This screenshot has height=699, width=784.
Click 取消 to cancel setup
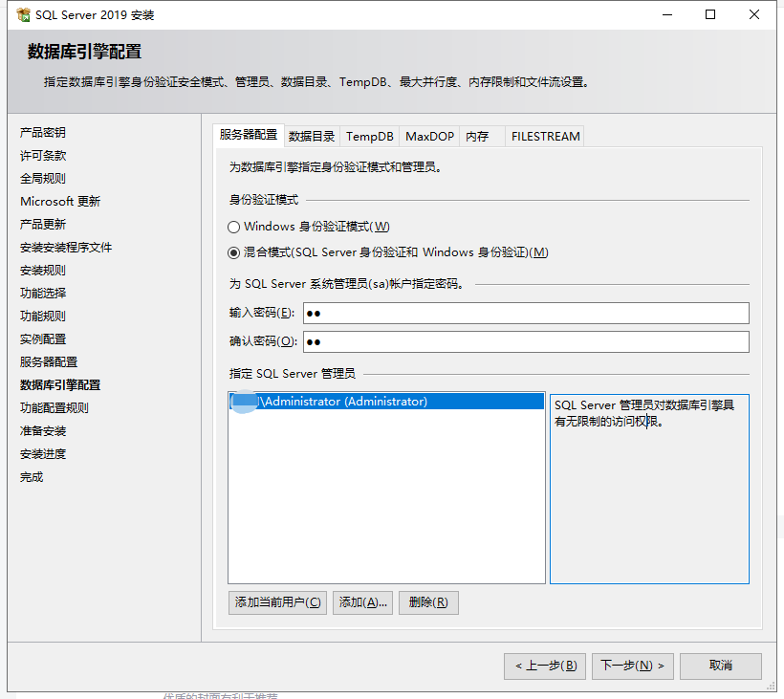(x=721, y=666)
